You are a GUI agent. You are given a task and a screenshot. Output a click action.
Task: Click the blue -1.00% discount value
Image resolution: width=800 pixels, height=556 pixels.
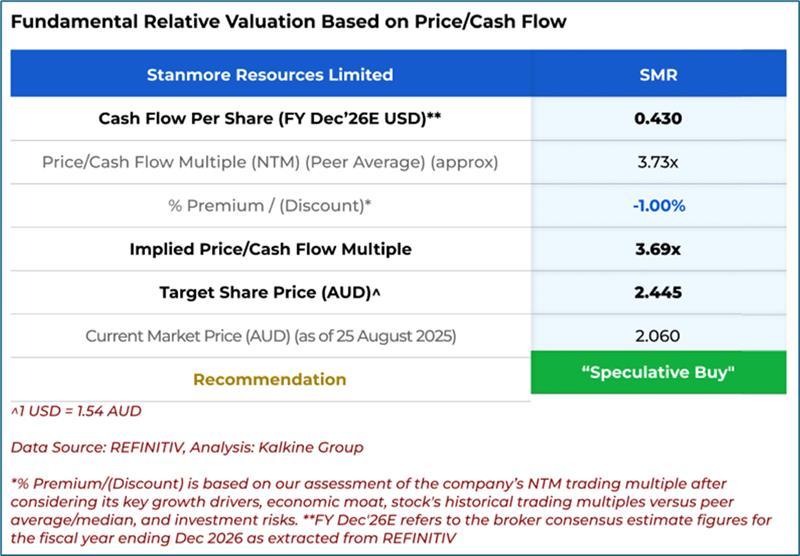(x=658, y=205)
